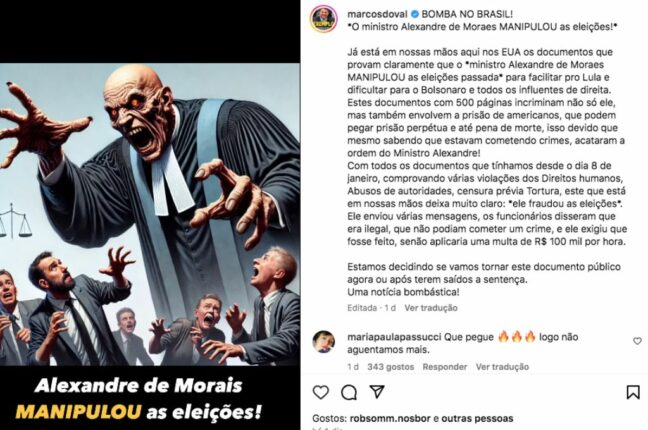Open mariapaulapassucci's avatar

click(323, 342)
